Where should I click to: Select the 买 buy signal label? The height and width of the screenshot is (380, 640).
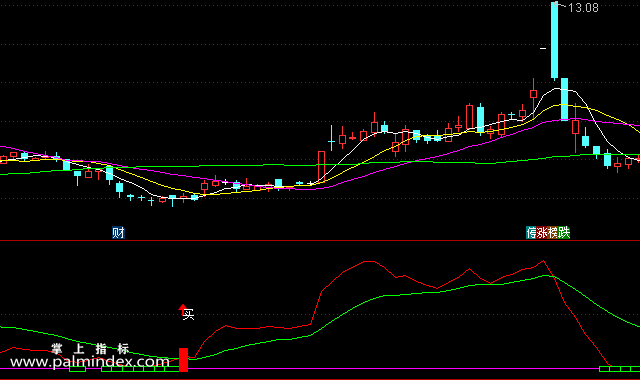tap(189, 314)
